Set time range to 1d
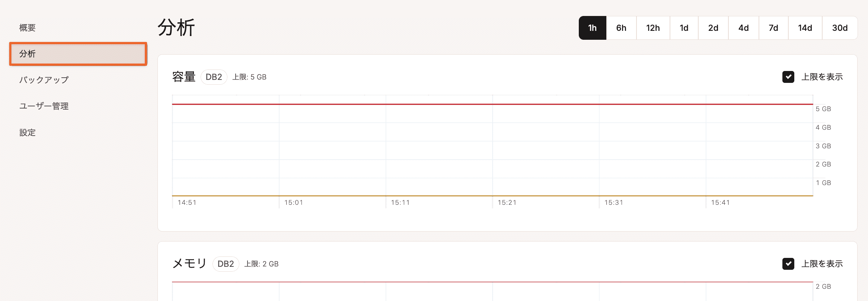Viewport: 868px width, 301px height. coord(684,28)
